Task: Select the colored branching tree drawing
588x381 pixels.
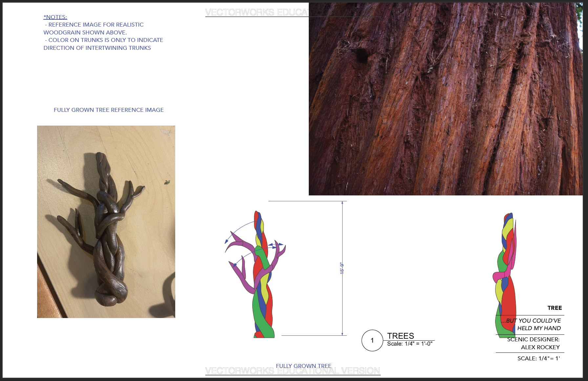Action: click(255, 274)
